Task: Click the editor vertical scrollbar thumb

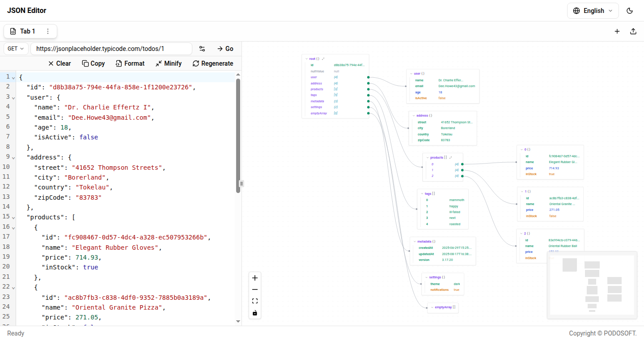Action: 238,135
